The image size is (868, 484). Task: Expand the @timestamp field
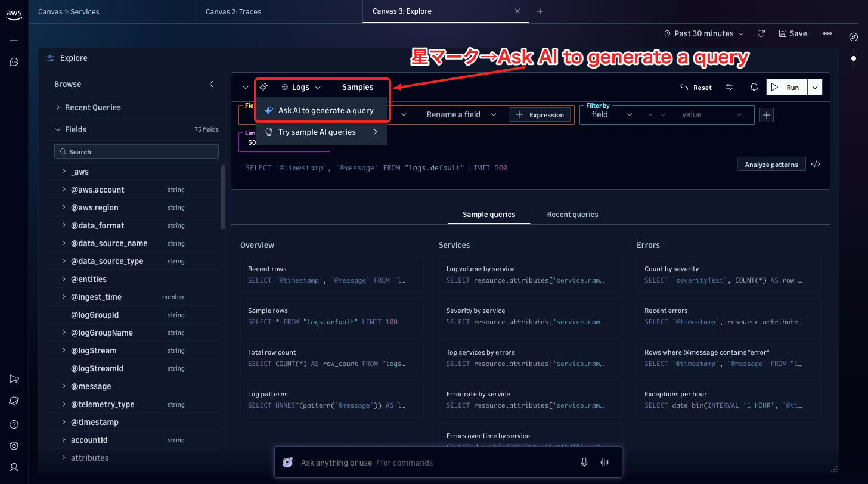tap(64, 422)
